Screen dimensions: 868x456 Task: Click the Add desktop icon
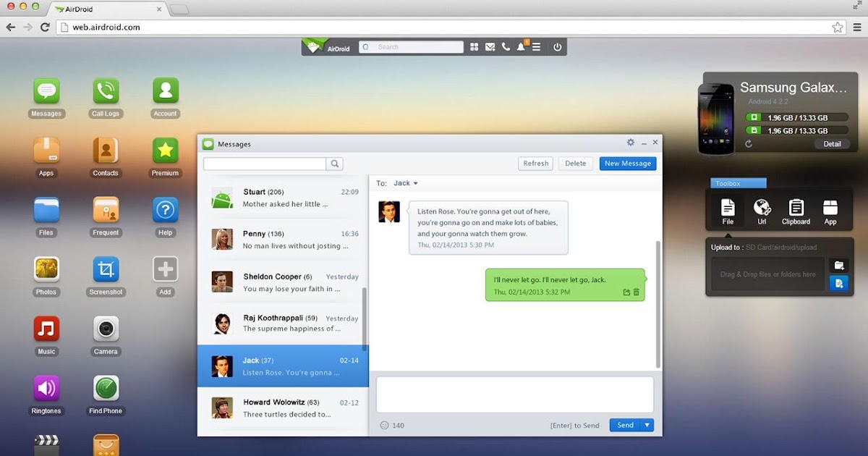[x=165, y=269]
